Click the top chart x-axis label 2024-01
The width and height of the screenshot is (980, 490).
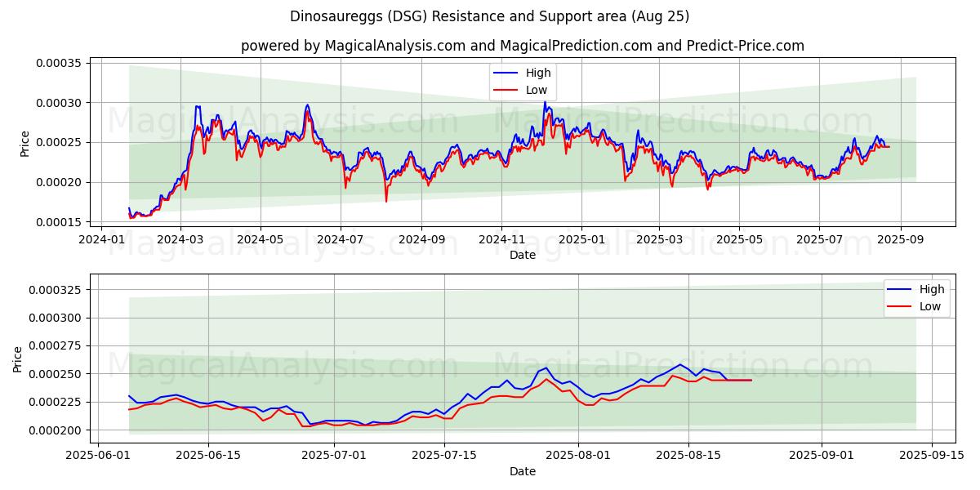point(100,240)
